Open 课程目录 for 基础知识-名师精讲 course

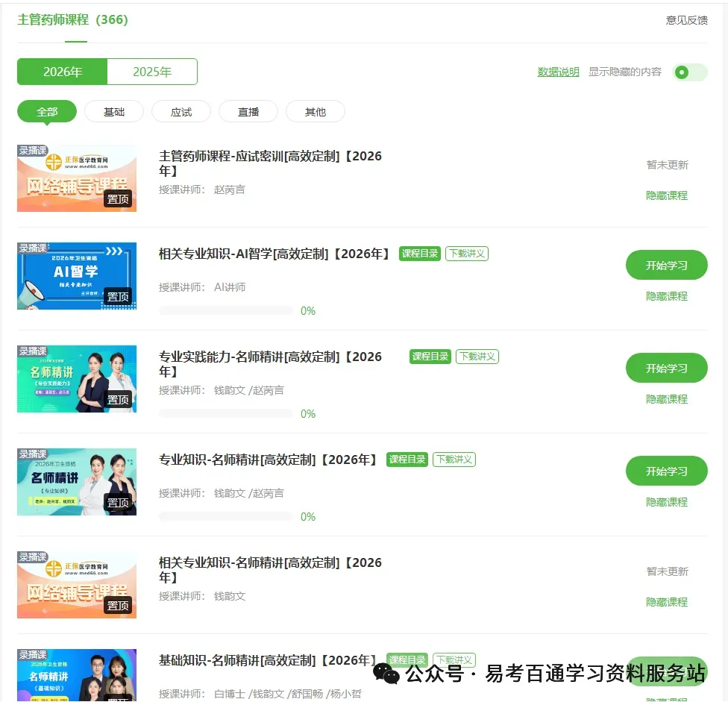coord(407,659)
